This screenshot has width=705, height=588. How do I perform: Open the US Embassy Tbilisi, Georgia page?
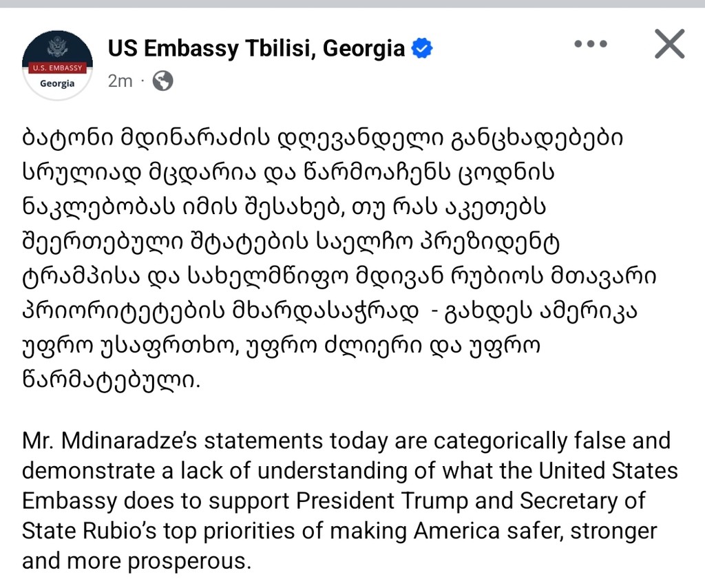pyautogui.click(x=256, y=48)
